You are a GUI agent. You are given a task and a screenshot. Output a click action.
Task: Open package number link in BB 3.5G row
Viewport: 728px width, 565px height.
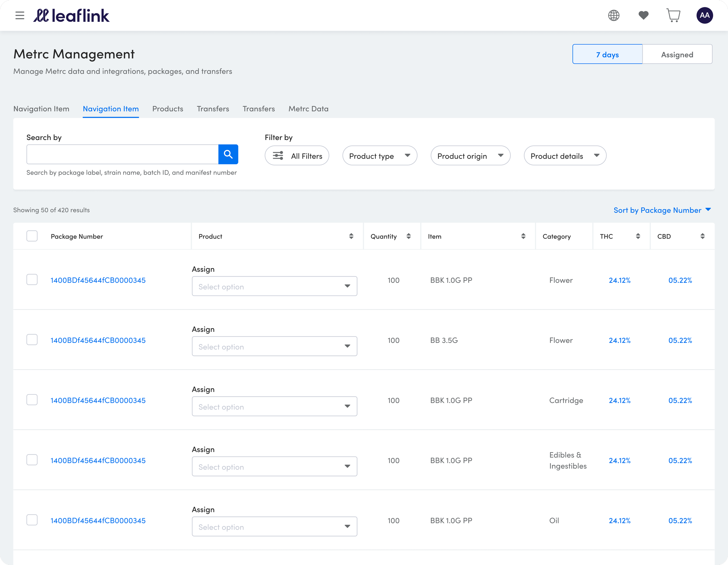coord(98,341)
